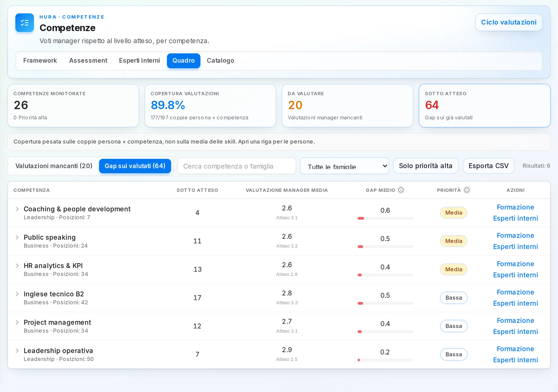
Task: Select the Quadro tab
Action: [184, 60]
